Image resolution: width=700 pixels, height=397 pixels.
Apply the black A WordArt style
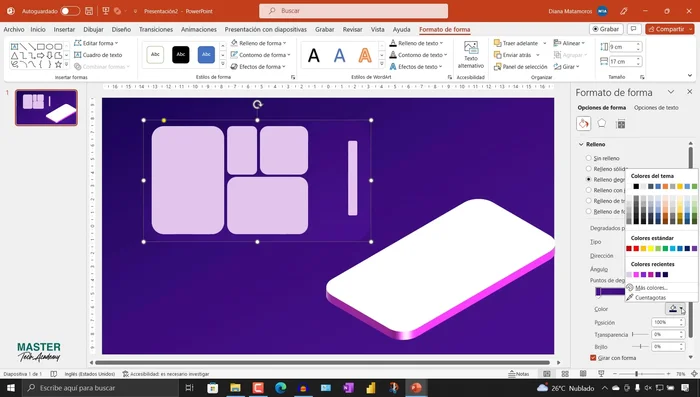click(x=314, y=56)
